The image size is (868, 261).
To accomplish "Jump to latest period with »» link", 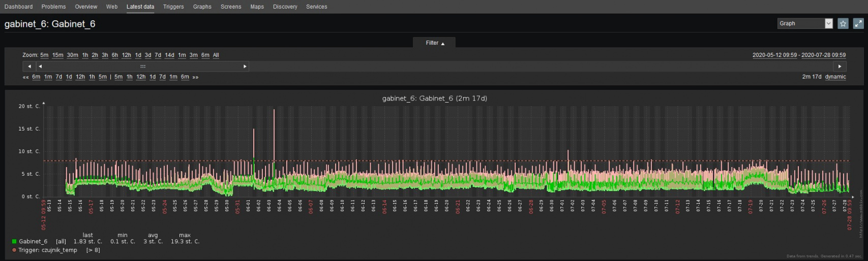I will click(x=195, y=77).
